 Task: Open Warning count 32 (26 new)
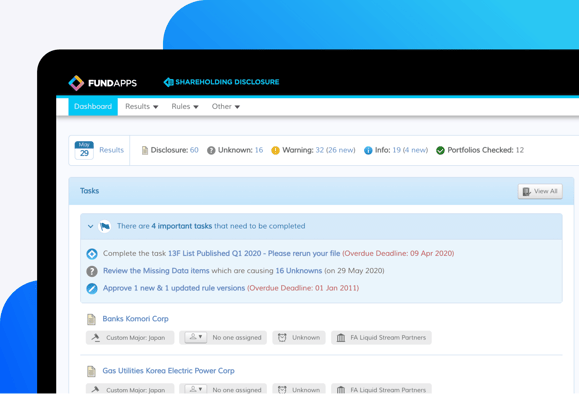click(x=335, y=150)
